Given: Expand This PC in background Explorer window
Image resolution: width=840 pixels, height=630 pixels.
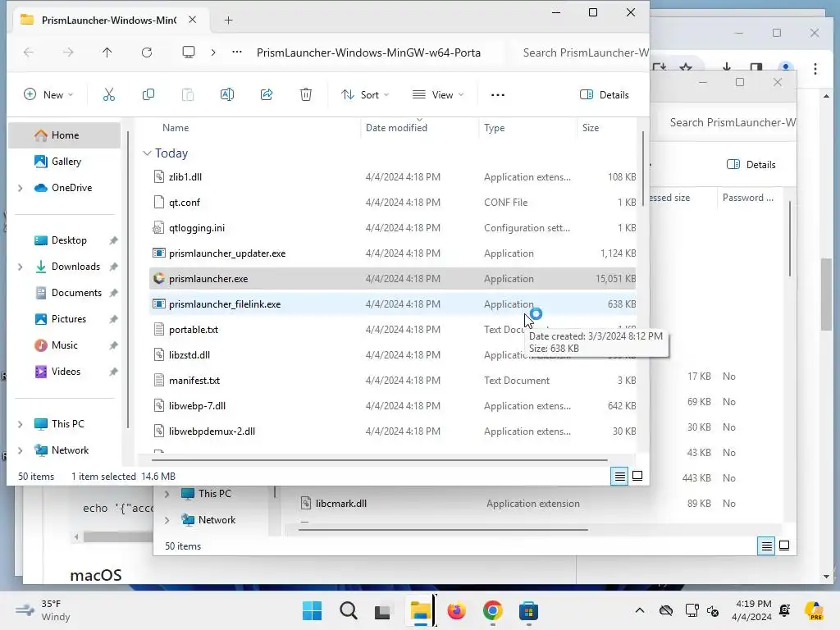Looking at the screenshot, I should point(167,494).
